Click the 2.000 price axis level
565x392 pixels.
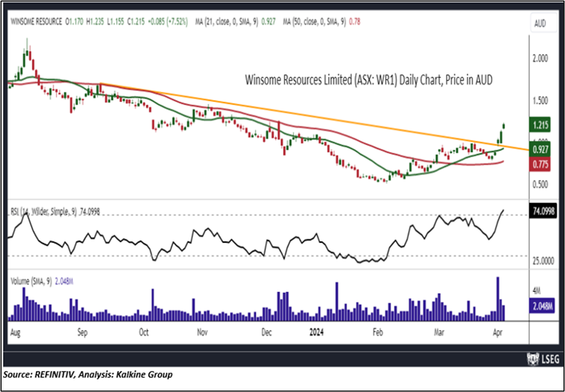click(x=540, y=59)
